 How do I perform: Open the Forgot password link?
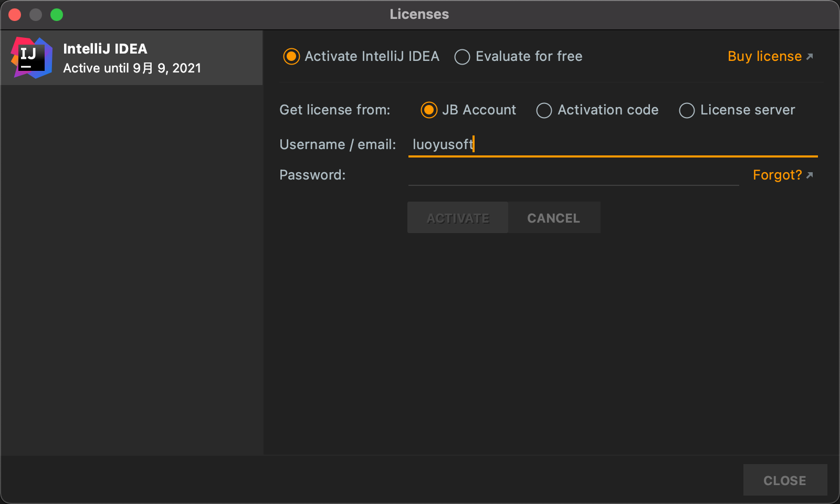pyautogui.click(x=778, y=175)
